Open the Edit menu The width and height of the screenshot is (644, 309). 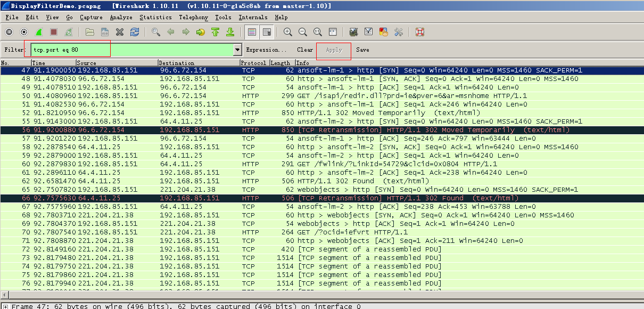tap(32, 17)
